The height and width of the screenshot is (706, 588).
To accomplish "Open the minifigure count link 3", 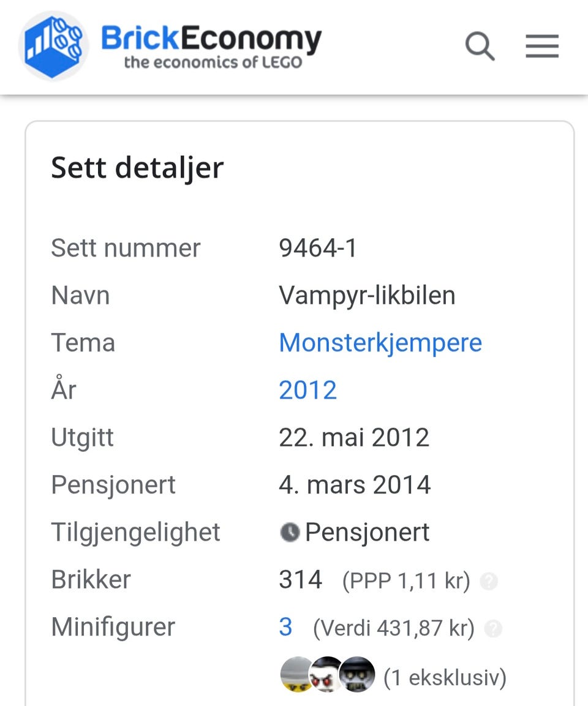I will pyautogui.click(x=285, y=627).
